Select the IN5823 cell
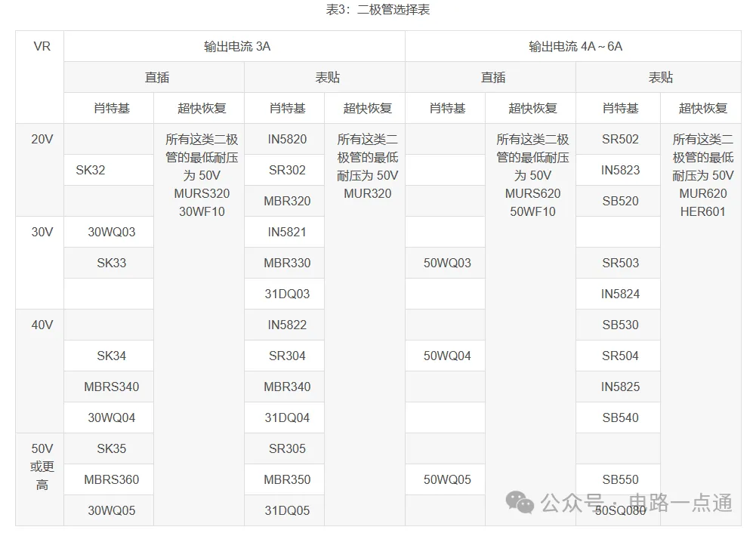The height and width of the screenshot is (533, 756). click(x=618, y=170)
